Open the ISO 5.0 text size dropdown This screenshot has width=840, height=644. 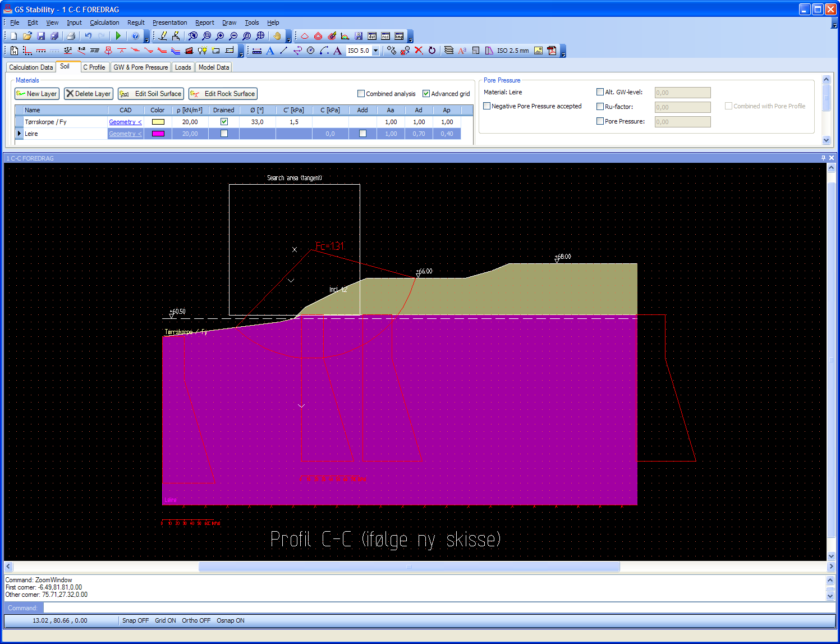click(x=375, y=51)
